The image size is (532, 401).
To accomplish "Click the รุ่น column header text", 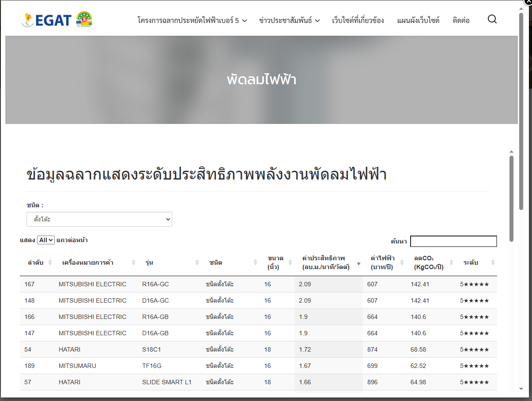I will 149,262.
